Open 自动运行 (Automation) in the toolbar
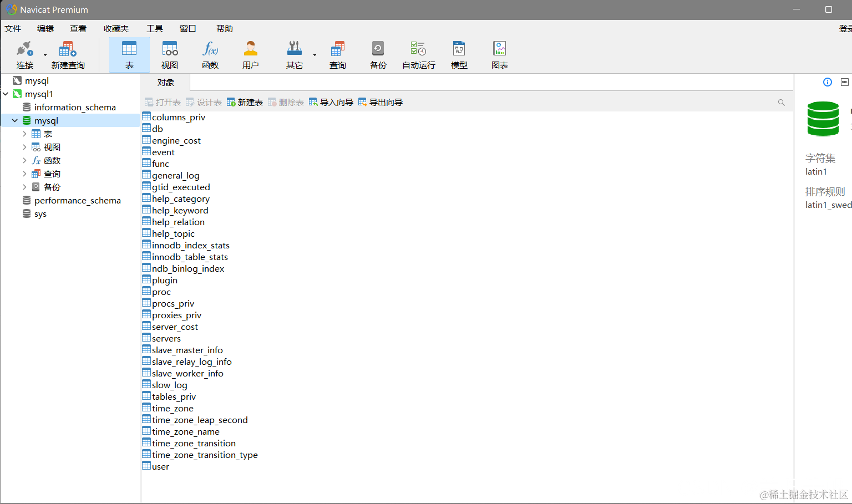The image size is (852, 504). pos(419,55)
